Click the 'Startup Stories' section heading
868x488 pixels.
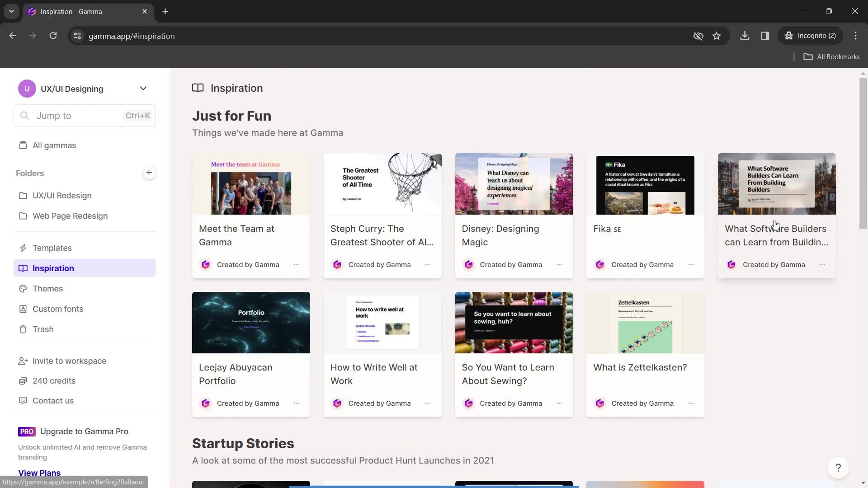(243, 444)
